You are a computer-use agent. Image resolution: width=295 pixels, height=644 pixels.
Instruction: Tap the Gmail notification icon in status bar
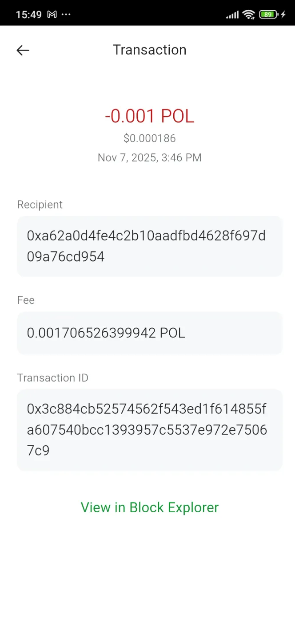tap(52, 14)
